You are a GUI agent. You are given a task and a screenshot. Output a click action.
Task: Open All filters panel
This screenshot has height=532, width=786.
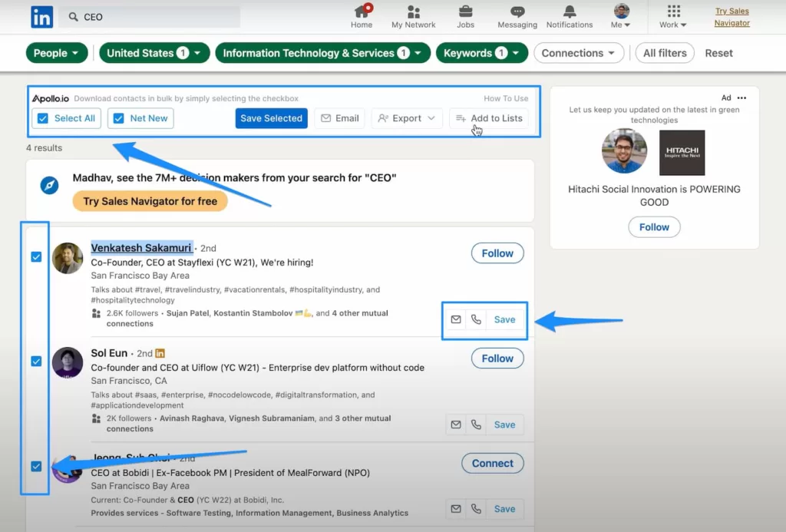point(665,53)
